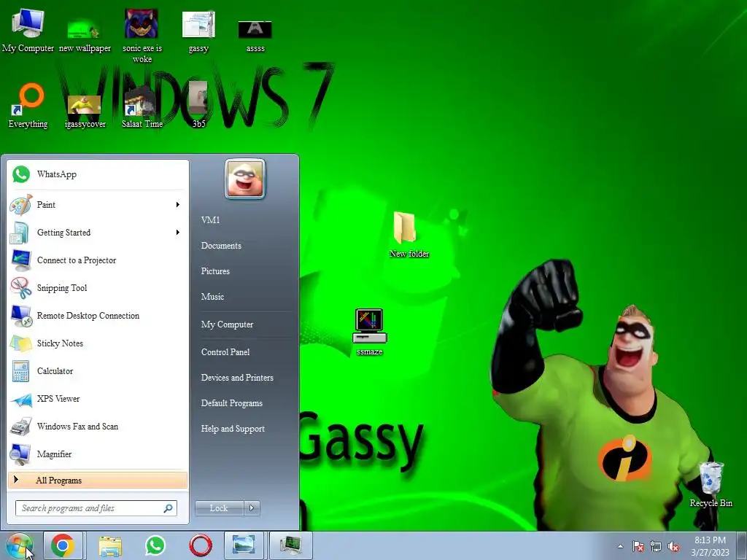The height and width of the screenshot is (560, 747).
Task: Open Devices and Printers
Action: [237, 378]
